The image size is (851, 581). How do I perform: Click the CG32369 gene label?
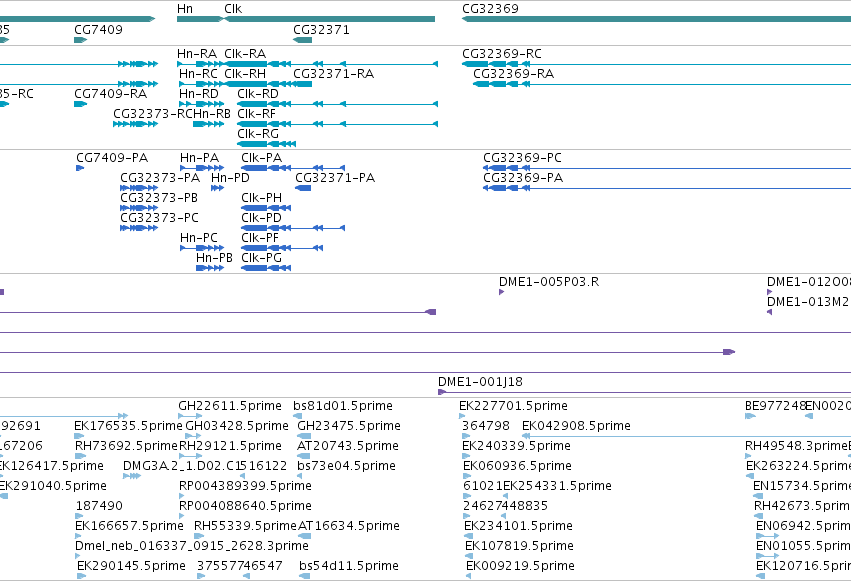click(490, 9)
